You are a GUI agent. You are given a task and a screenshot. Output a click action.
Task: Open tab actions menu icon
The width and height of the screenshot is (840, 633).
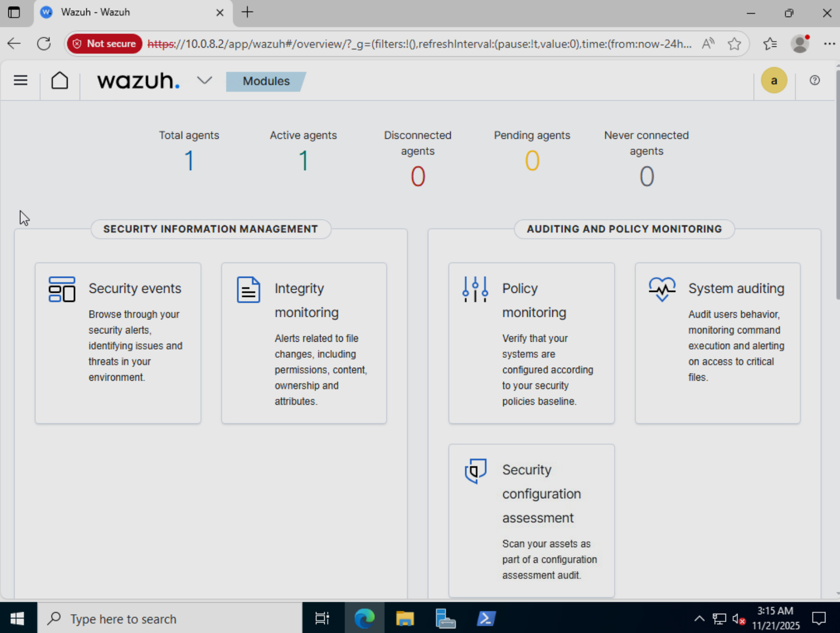click(x=14, y=12)
